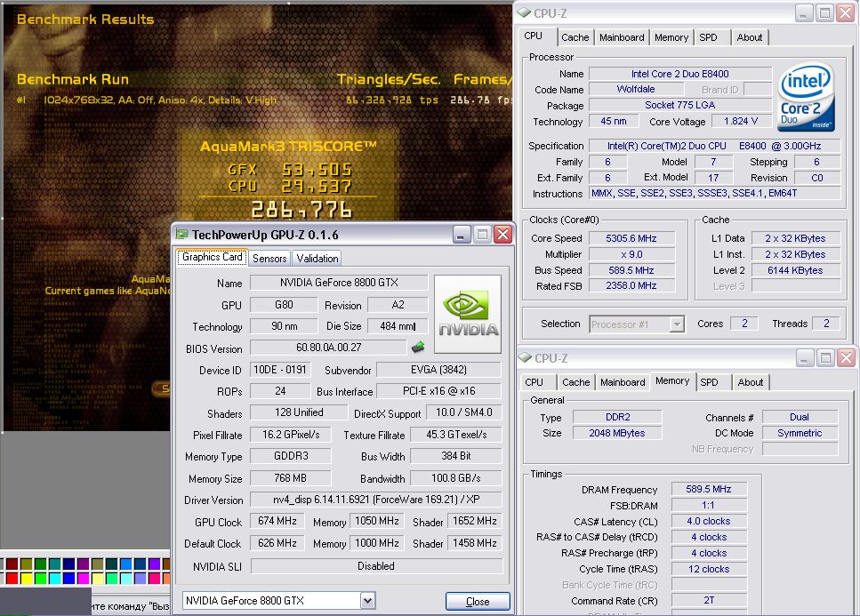Click the Multiplier value 'x 9.0'
Screen dimensions: 860x616
tap(631, 254)
